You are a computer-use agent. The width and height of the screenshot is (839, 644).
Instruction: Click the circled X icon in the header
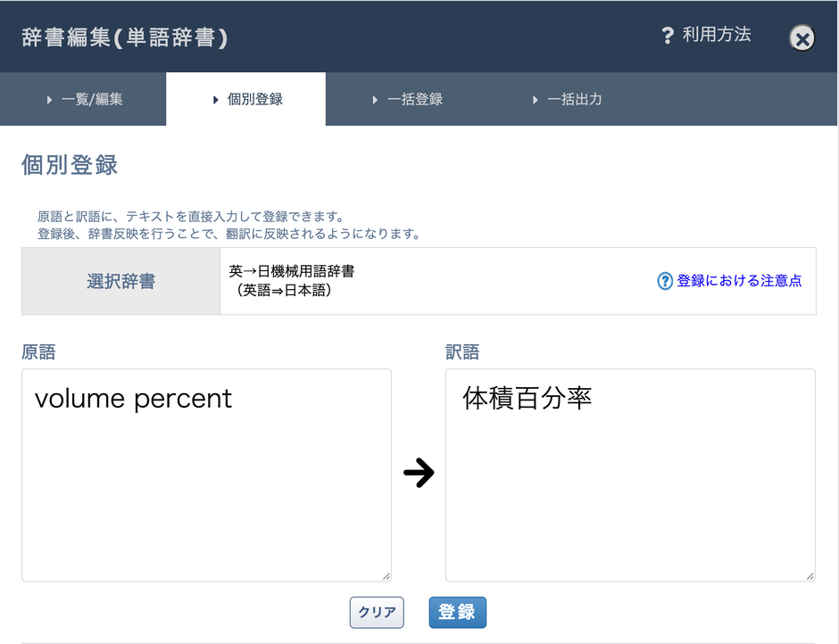802,37
